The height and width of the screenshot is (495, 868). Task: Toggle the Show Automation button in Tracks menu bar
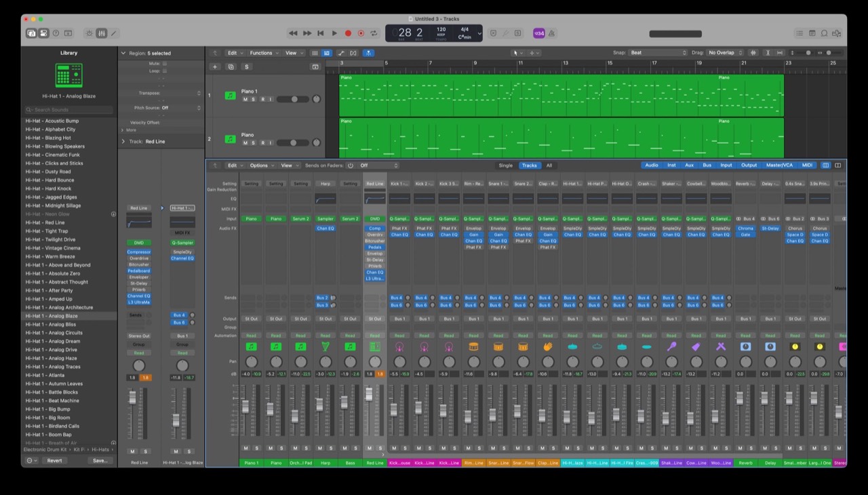click(341, 53)
